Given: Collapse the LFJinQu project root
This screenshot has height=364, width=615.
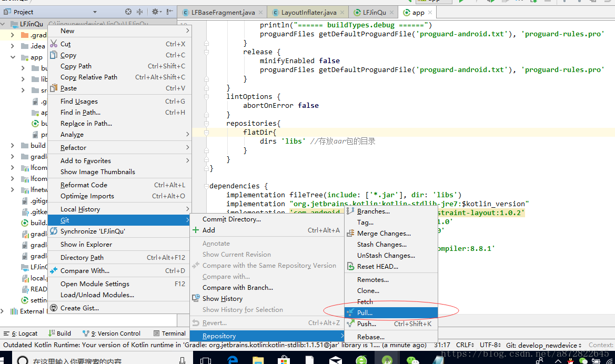Looking at the screenshot, I should tap(3, 24).
